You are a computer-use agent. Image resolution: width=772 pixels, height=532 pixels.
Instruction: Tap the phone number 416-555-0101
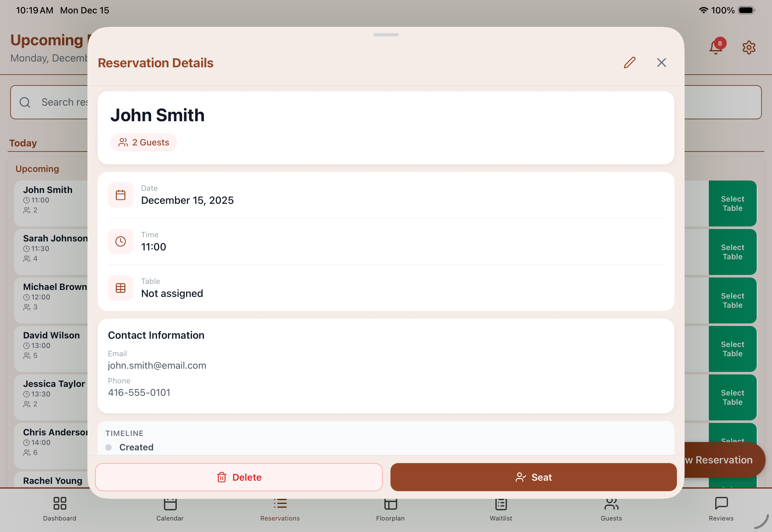point(139,392)
